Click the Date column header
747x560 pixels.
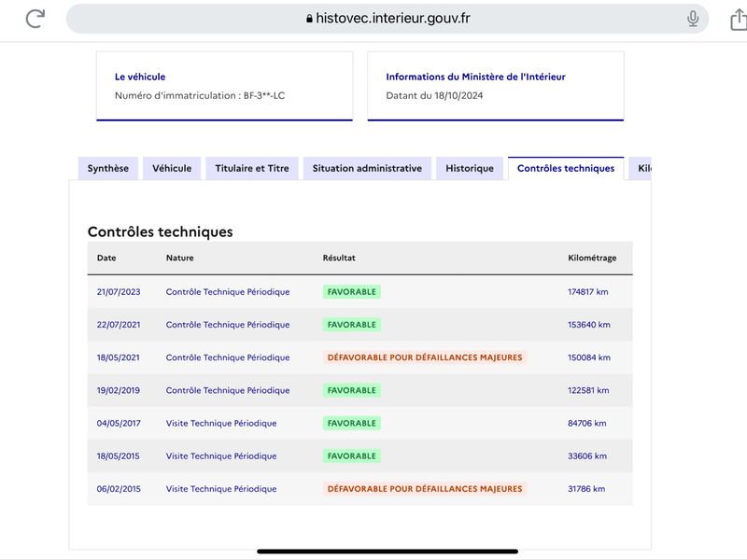click(106, 258)
